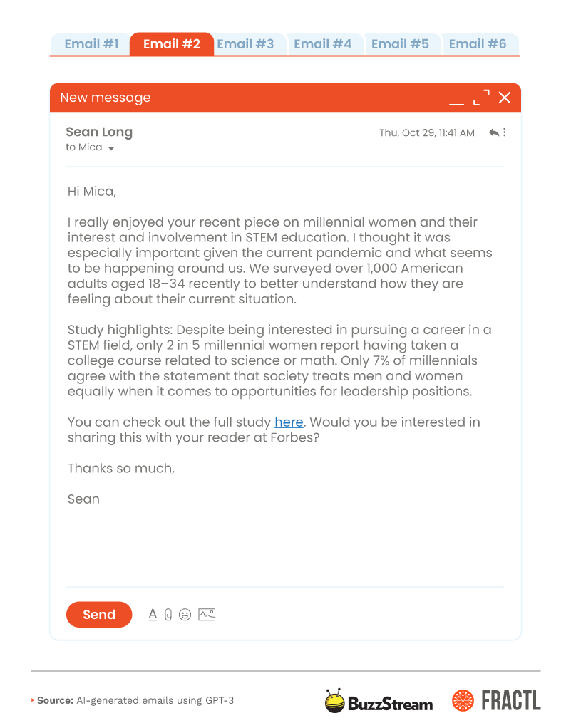This screenshot has height=728, width=571.
Task: Go to the Email #5 tab
Action: [400, 44]
